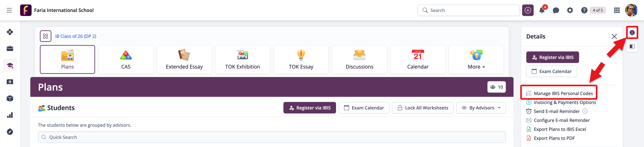The width and height of the screenshot is (644, 147).
Task: Switch to the CAS tab
Action: point(126,60)
